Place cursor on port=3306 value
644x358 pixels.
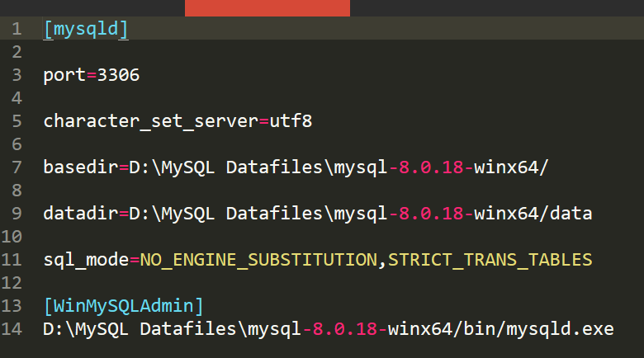click(118, 75)
